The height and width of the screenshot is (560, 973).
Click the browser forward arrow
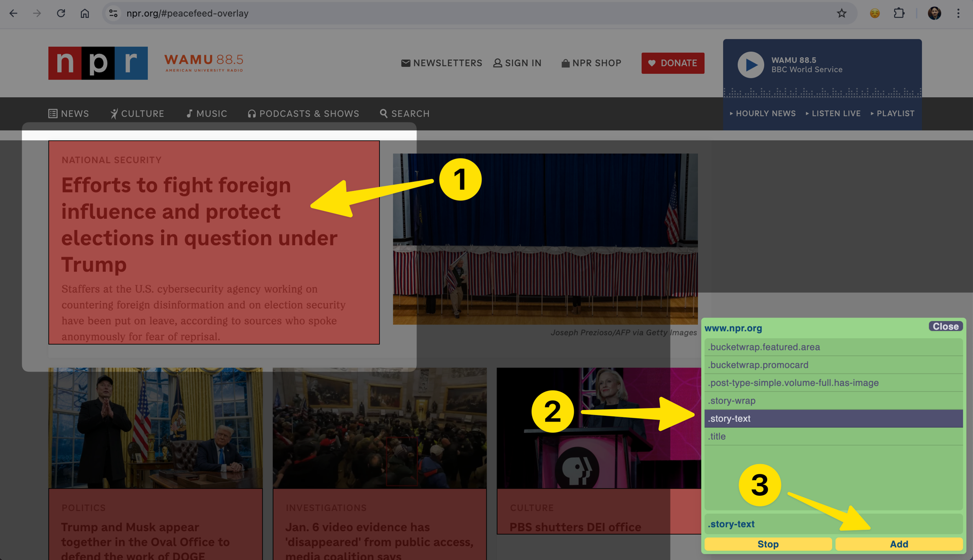pyautogui.click(x=37, y=13)
